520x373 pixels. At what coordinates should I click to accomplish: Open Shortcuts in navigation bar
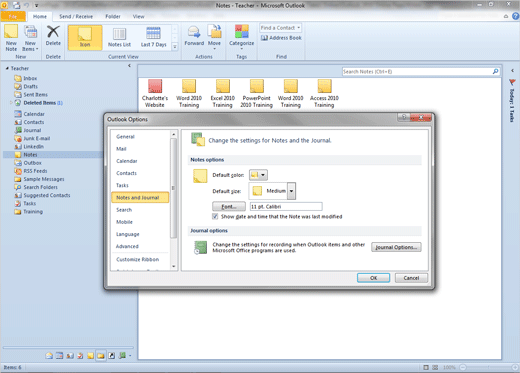click(x=111, y=356)
